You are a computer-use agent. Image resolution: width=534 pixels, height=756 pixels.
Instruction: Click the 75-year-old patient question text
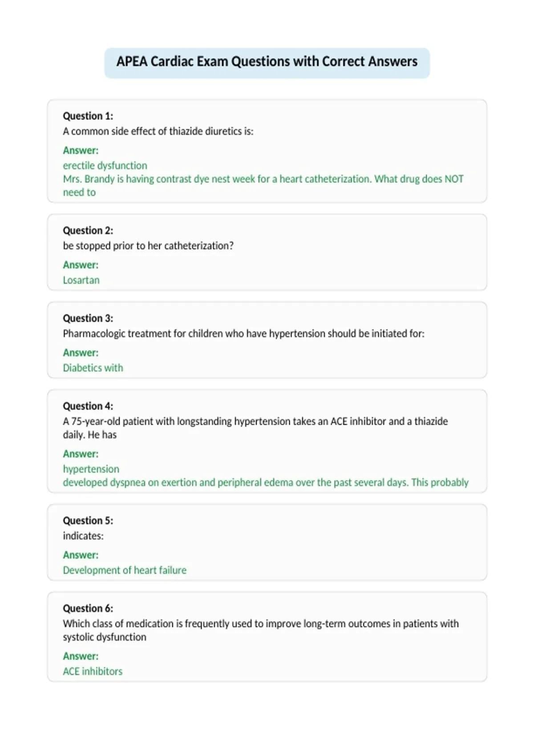click(x=255, y=428)
